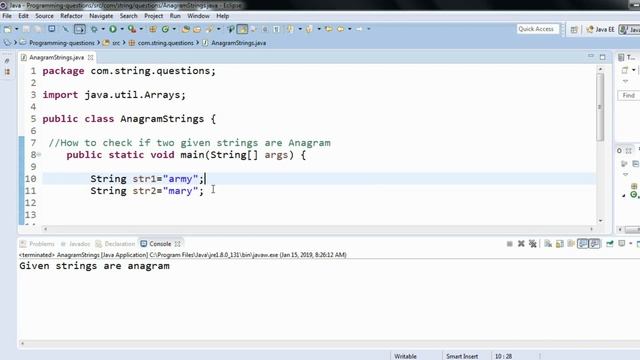Image resolution: width=640 pixels, height=360 pixels.
Task: Click the Search flashlight toolbar icon
Action: point(210,29)
